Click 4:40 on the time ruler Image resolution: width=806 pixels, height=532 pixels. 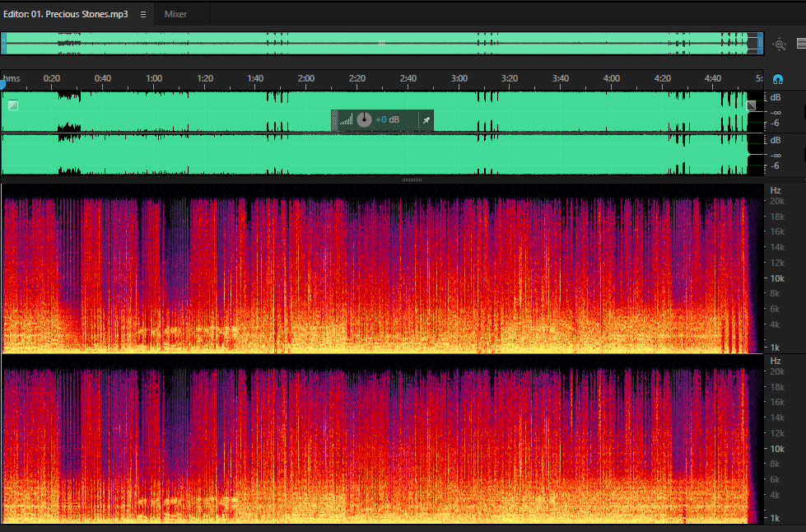click(x=712, y=78)
